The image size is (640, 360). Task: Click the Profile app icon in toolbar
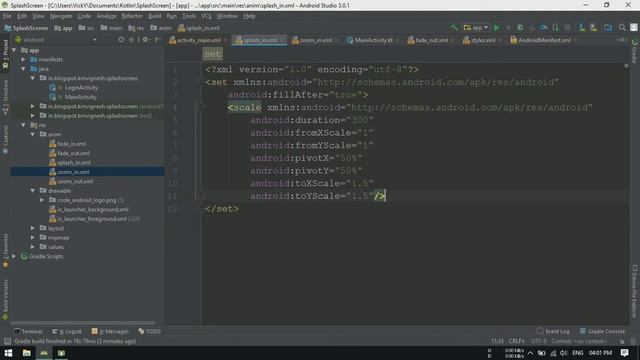coord(544,28)
